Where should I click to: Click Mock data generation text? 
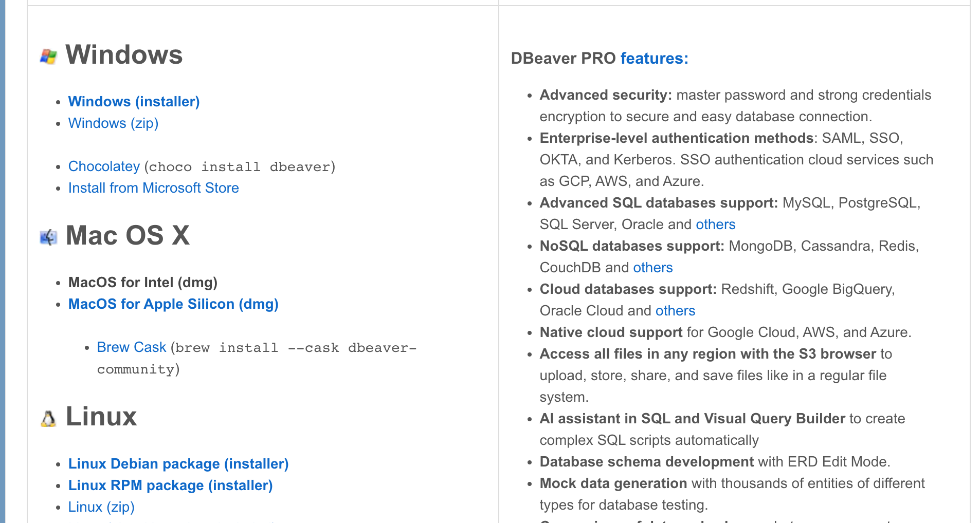(x=613, y=483)
